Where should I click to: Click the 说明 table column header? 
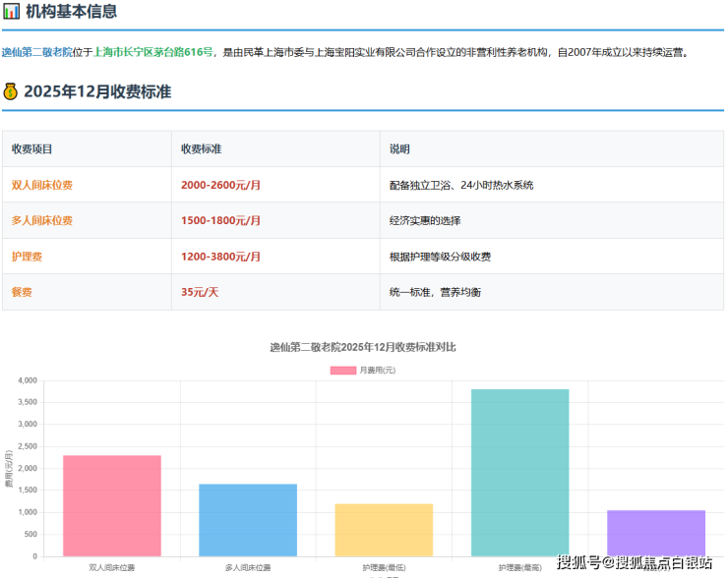[399, 148]
